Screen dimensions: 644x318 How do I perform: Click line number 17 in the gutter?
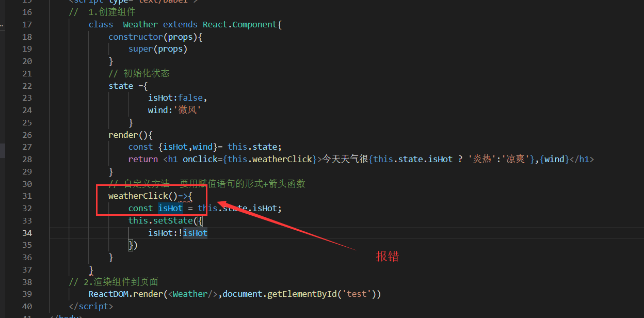[27, 24]
